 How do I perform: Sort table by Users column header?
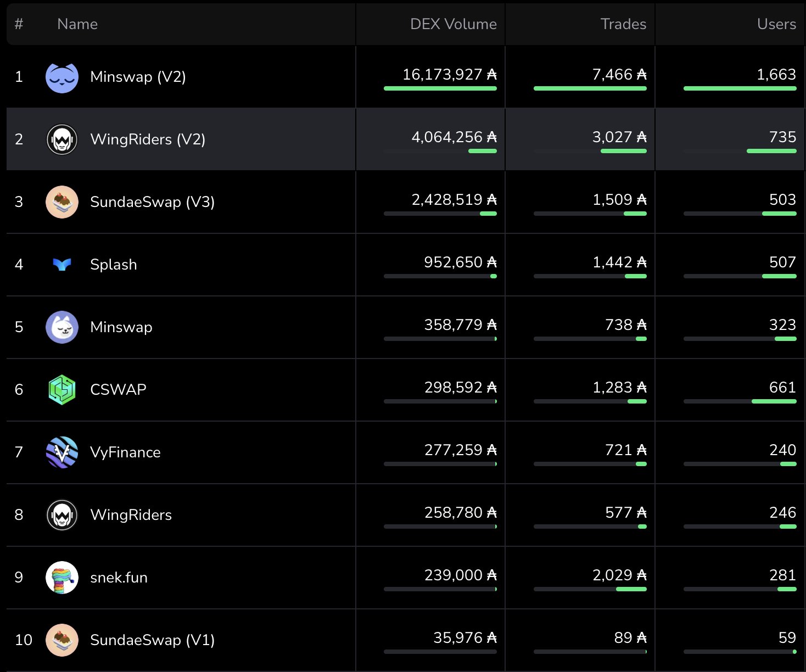pos(776,24)
